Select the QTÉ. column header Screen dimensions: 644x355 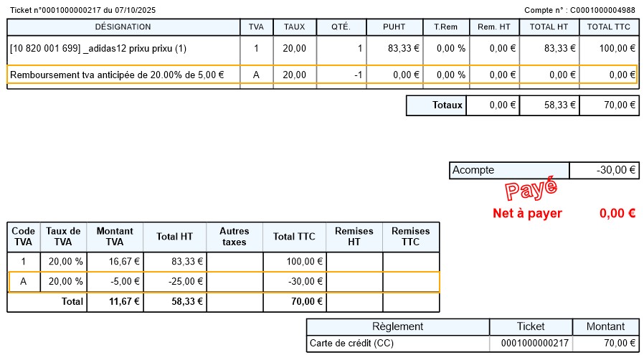[x=341, y=27]
